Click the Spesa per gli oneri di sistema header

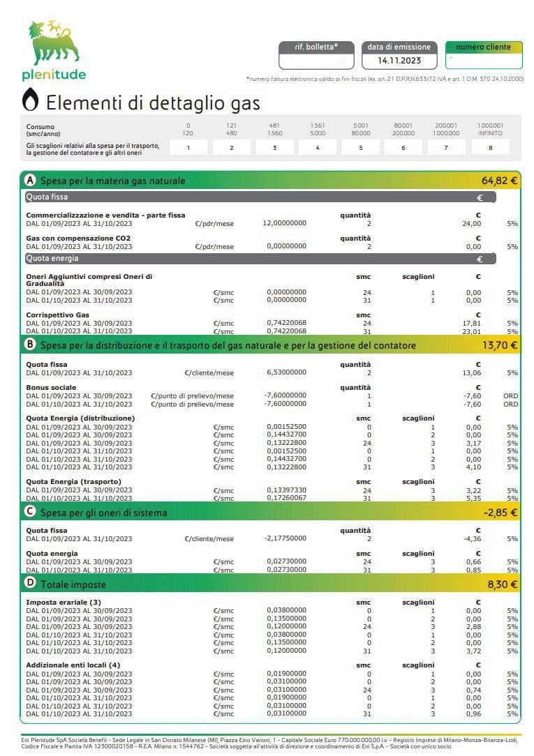(x=104, y=513)
